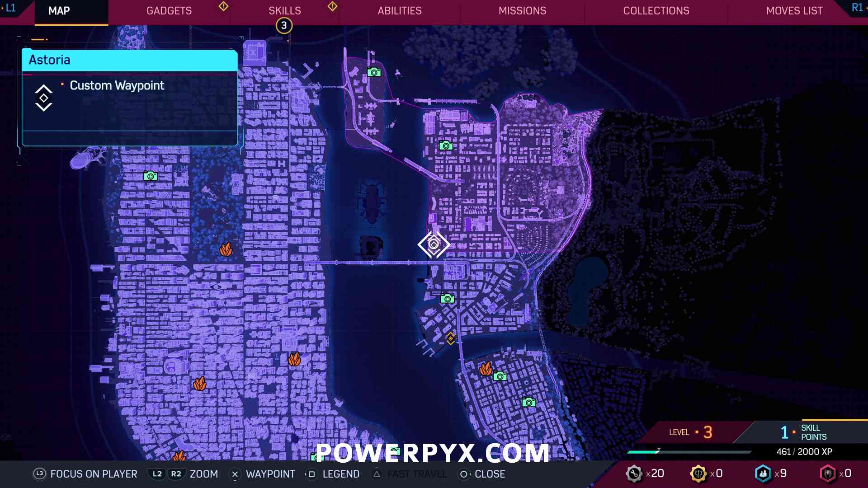Image resolution: width=868 pixels, height=488 pixels.
Task: Select the SKILLS navigation tab
Action: point(284,10)
